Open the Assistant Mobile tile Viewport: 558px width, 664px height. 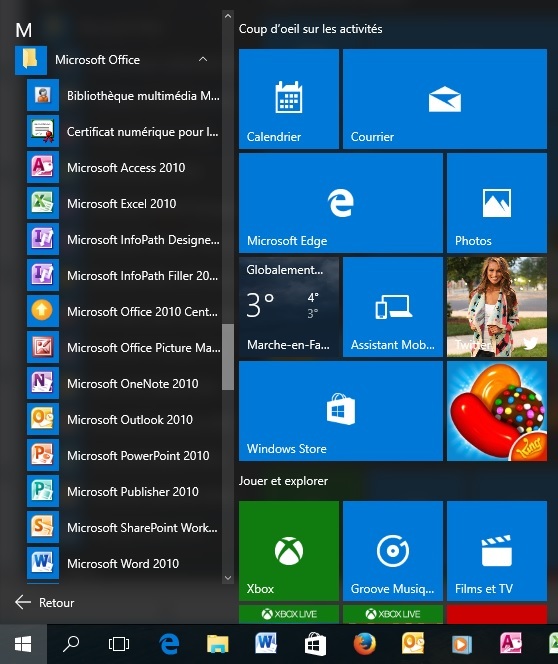[x=393, y=307]
